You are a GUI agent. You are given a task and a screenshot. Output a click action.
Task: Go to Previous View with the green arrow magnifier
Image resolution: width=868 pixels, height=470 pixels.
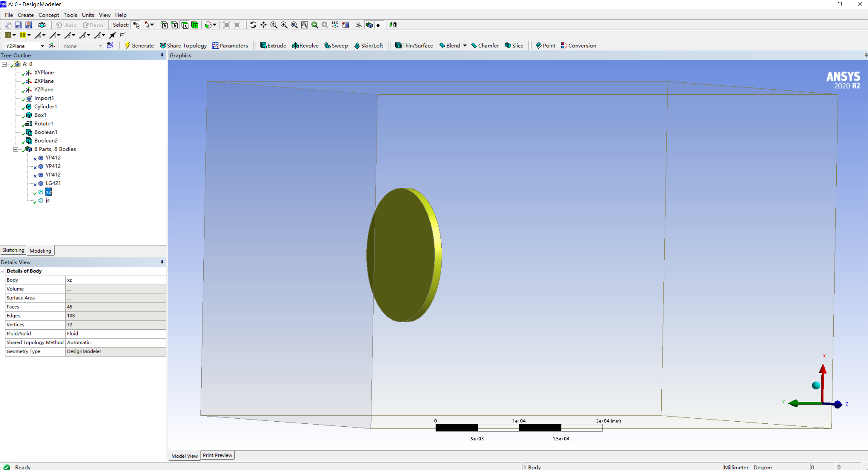(x=315, y=25)
